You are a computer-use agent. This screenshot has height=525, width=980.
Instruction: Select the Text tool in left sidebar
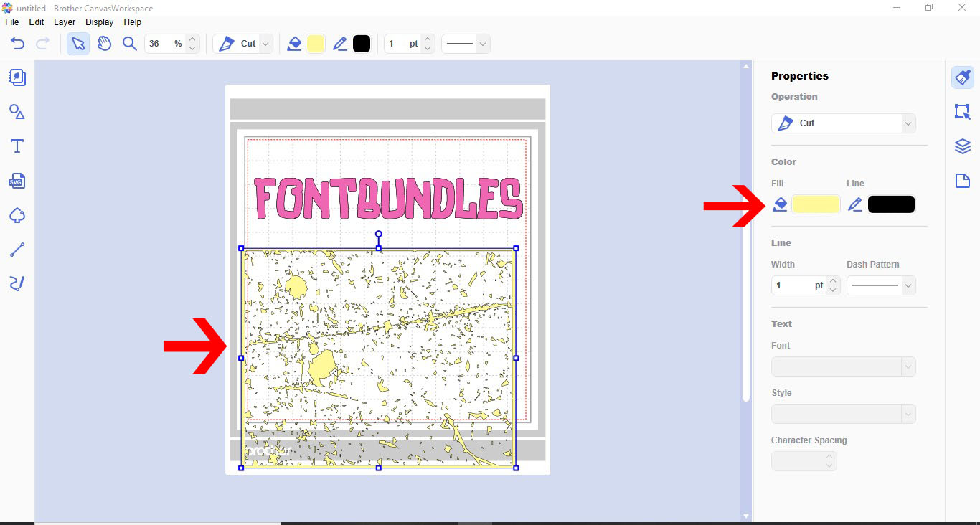(17, 146)
